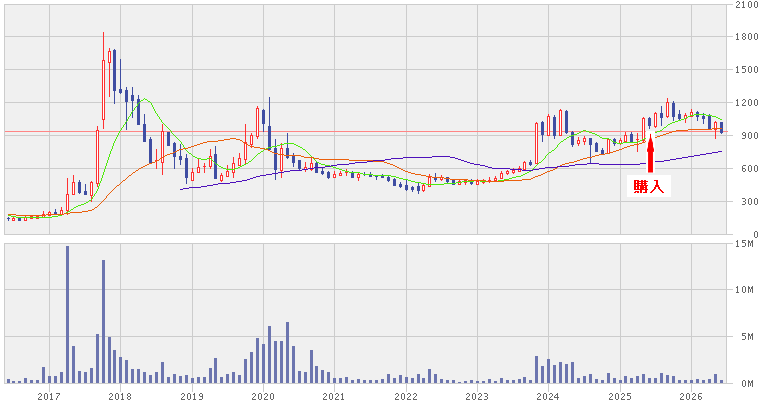The width and height of the screenshot is (759, 402).
Task: Pick the 2023 label on the time axis
Action: point(477,396)
